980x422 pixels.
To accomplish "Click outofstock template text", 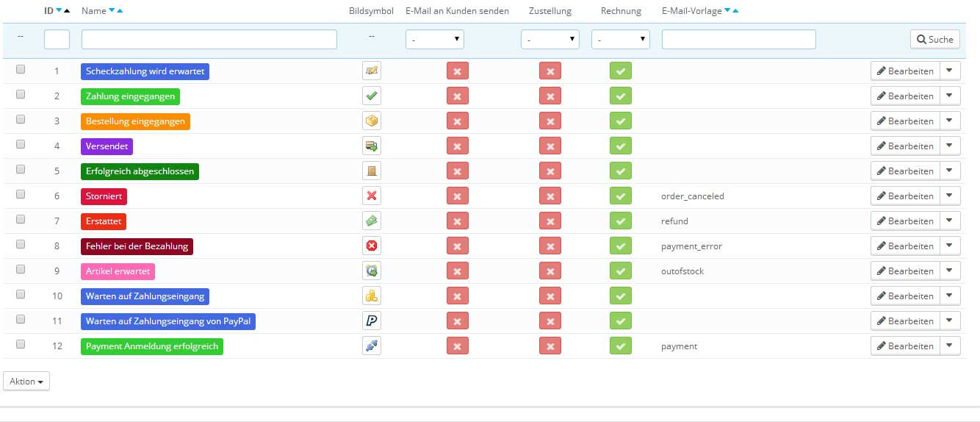I will point(682,271).
